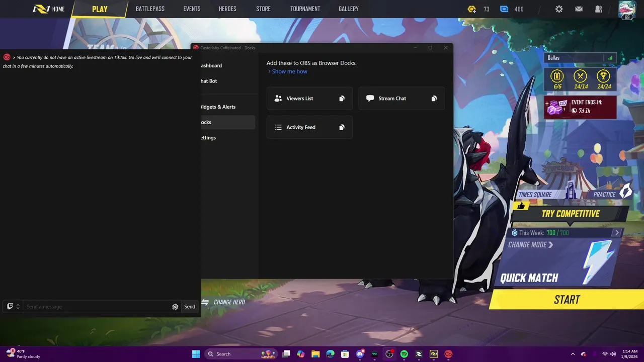Expand This Week progress arrow
The width and height of the screenshot is (644, 362).
click(617, 233)
